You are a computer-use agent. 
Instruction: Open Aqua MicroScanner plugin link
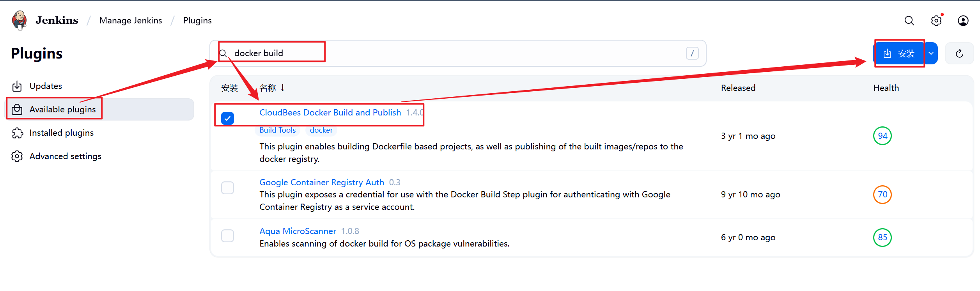[x=298, y=231]
